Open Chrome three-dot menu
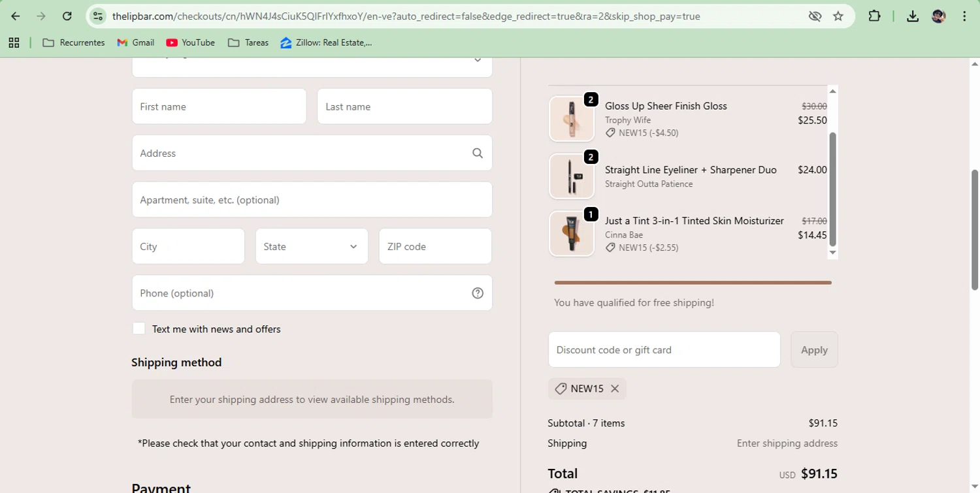Image resolution: width=980 pixels, height=493 pixels. (964, 16)
